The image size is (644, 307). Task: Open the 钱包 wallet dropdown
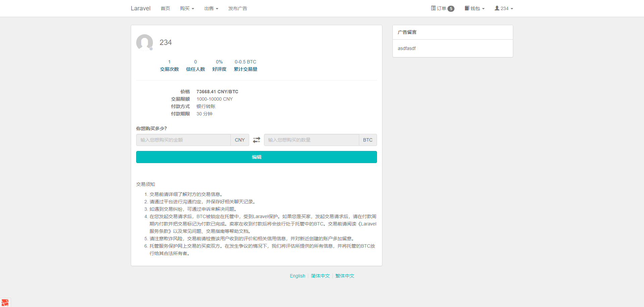pyautogui.click(x=475, y=8)
